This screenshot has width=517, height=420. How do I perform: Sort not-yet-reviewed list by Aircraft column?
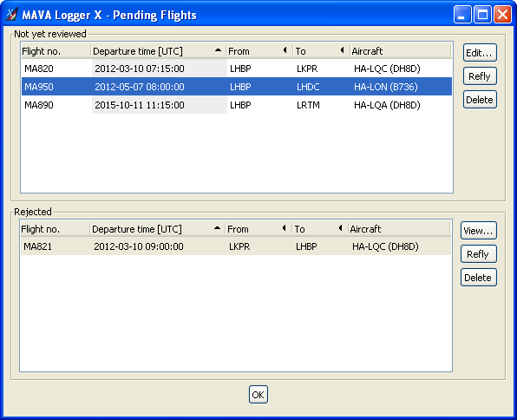click(x=400, y=51)
